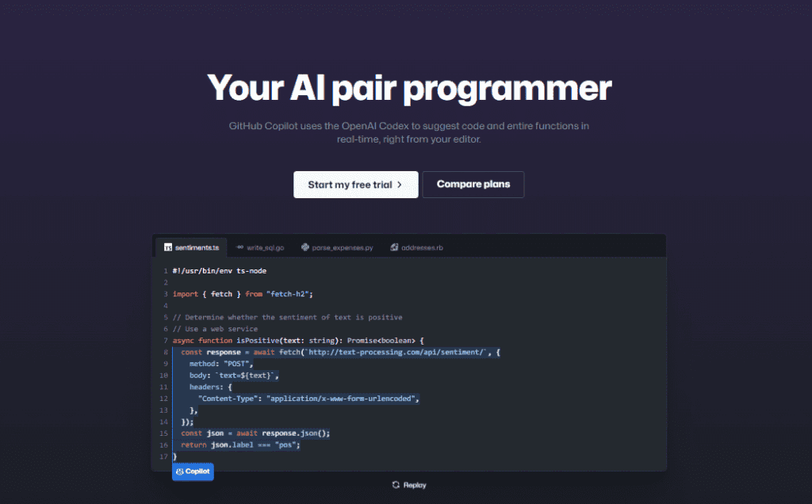Switch to the write_sql.go tab label
Image resolution: width=812 pixels, height=504 pixels.
click(x=265, y=247)
